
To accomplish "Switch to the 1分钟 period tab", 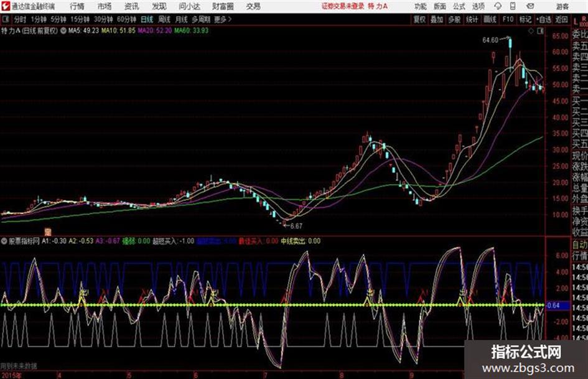I will coord(39,19).
